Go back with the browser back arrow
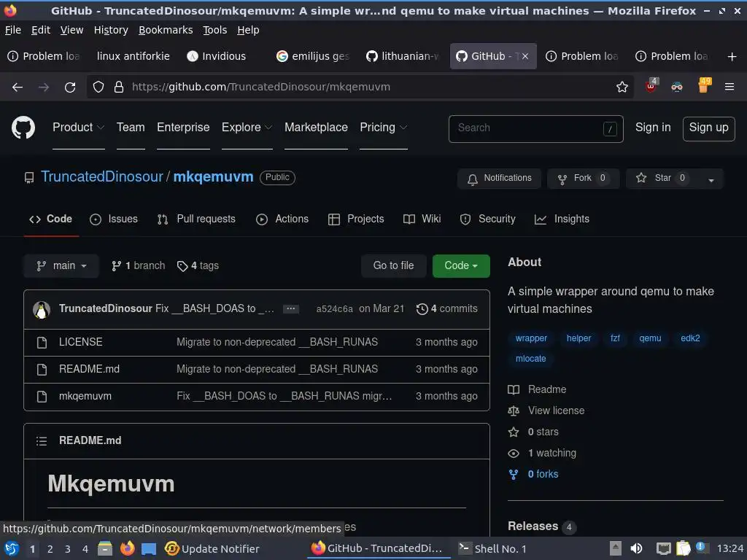 (18, 87)
